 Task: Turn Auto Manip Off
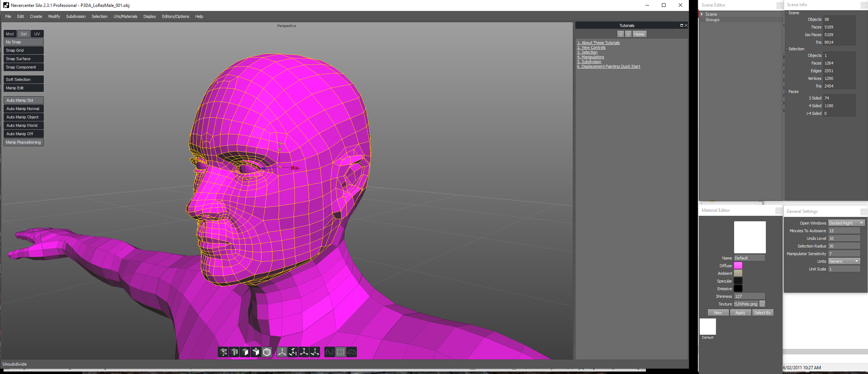click(x=24, y=134)
